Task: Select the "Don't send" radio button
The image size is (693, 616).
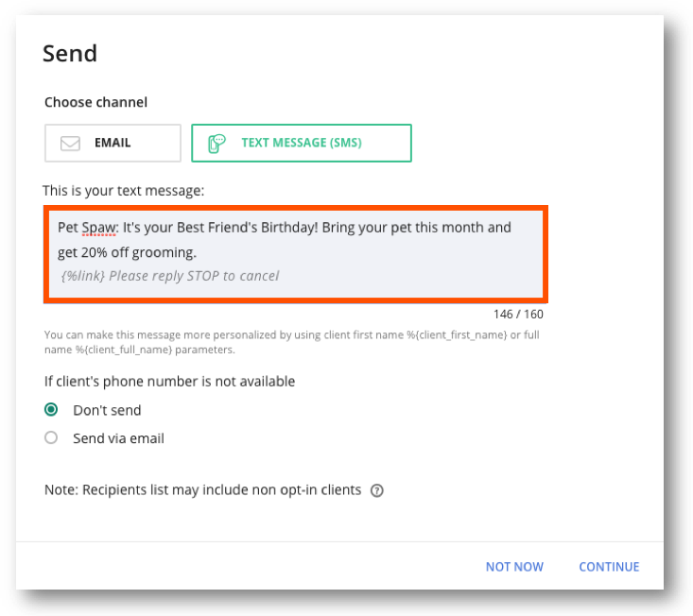Action: (x=51, y=410)
